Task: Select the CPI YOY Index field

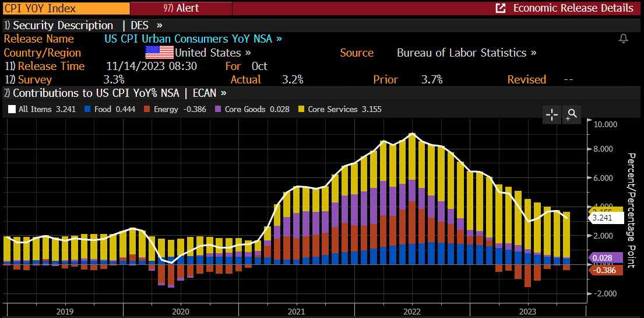Action: point(65,8)
